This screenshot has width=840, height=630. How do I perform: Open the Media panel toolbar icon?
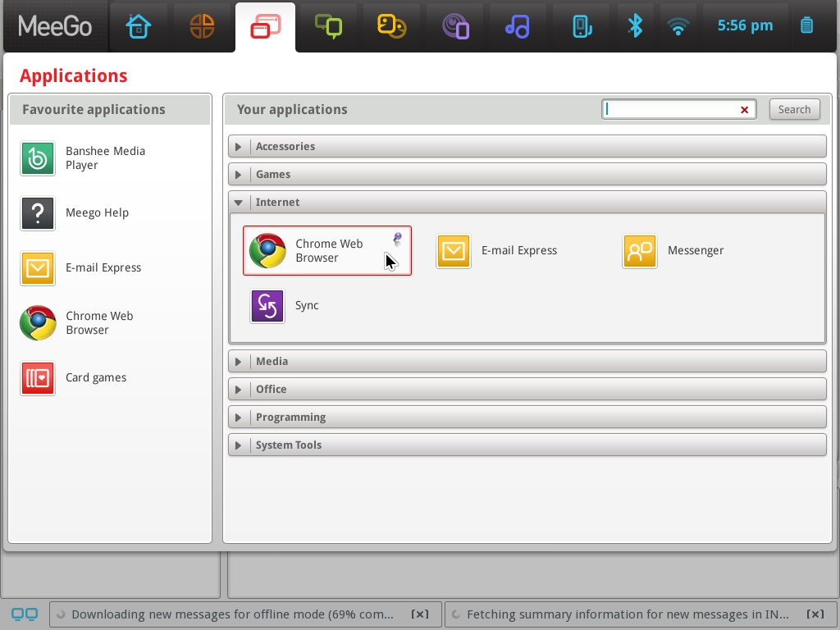(518, 25)
